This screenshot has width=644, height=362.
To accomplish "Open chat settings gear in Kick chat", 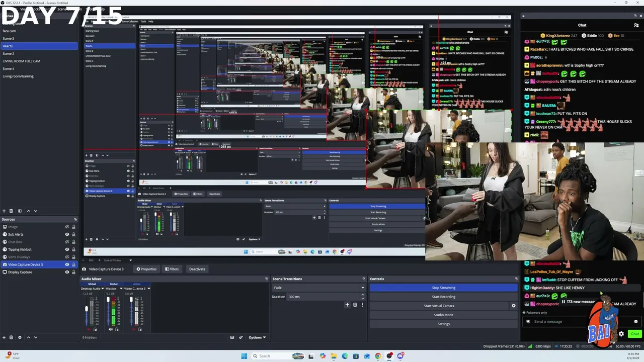I will 621,334.
